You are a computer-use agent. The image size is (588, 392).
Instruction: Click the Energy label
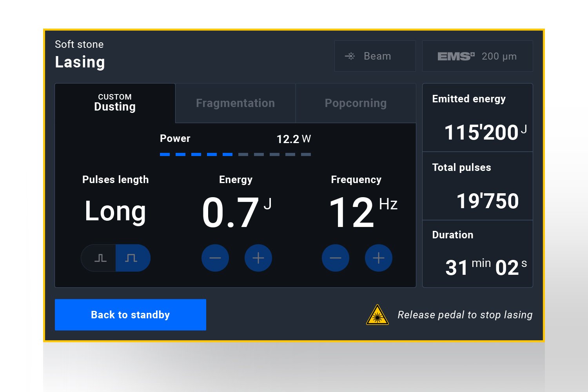coord(236,180)
